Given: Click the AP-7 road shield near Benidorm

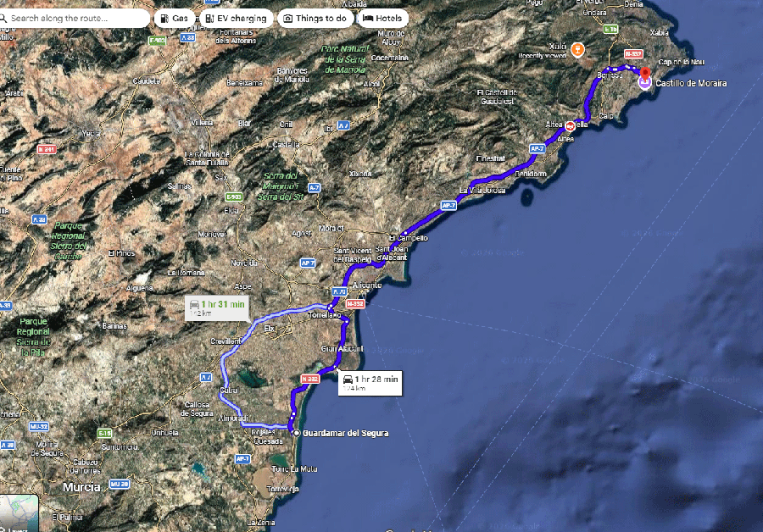Looking at the screenshot, I should click(537, 149).
